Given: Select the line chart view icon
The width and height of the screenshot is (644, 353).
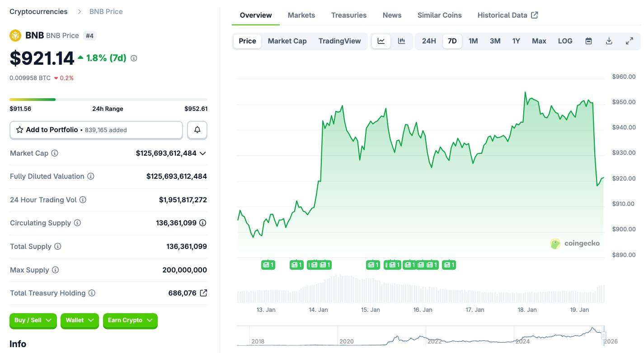Looking at the screenshot, I should (x=381, y=41).
